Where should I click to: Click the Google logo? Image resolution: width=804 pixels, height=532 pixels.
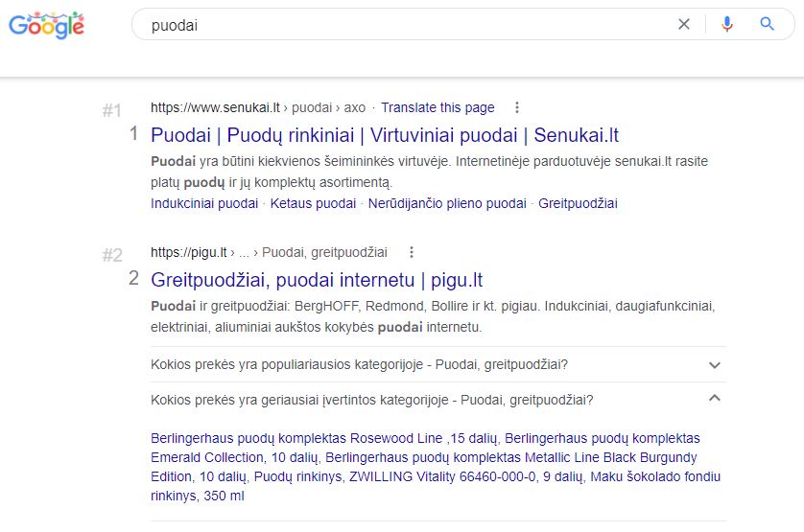coord(46,25)
